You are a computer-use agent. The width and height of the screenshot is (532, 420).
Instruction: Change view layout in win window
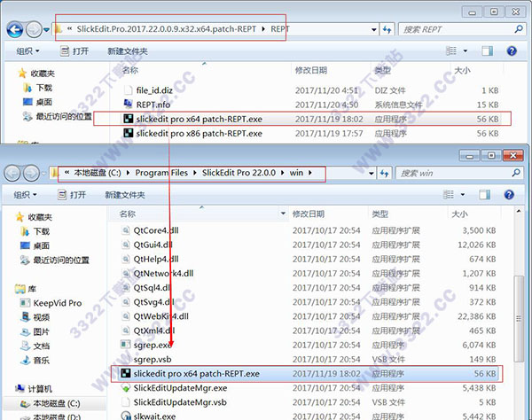tap(448, 195)
